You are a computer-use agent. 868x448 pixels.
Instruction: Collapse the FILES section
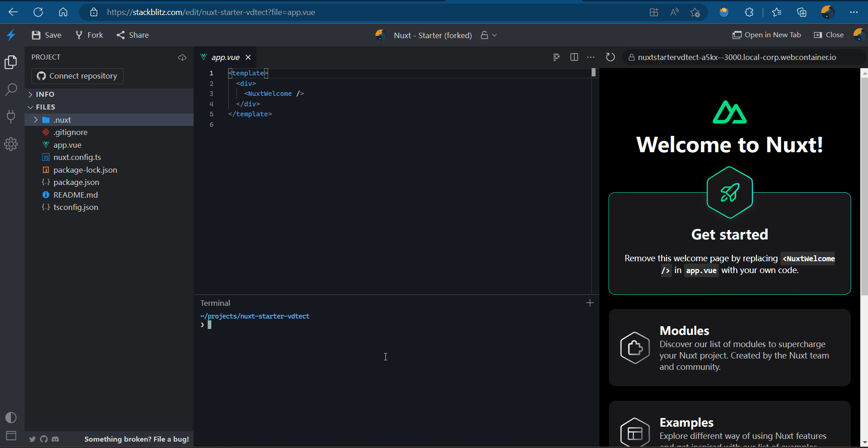pyautogui.click(x=109, y=107)
